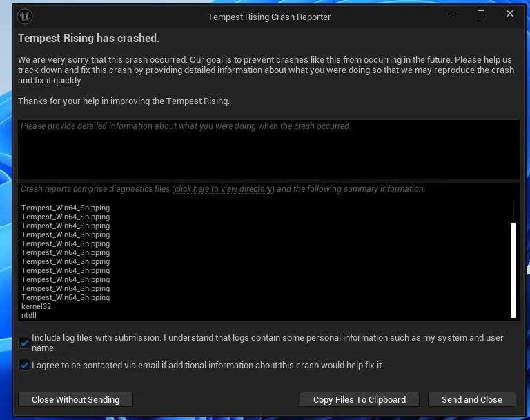Select the ntdll line in the summary
This screenshot has width=530, height=420.
click(x=29, y=315)
